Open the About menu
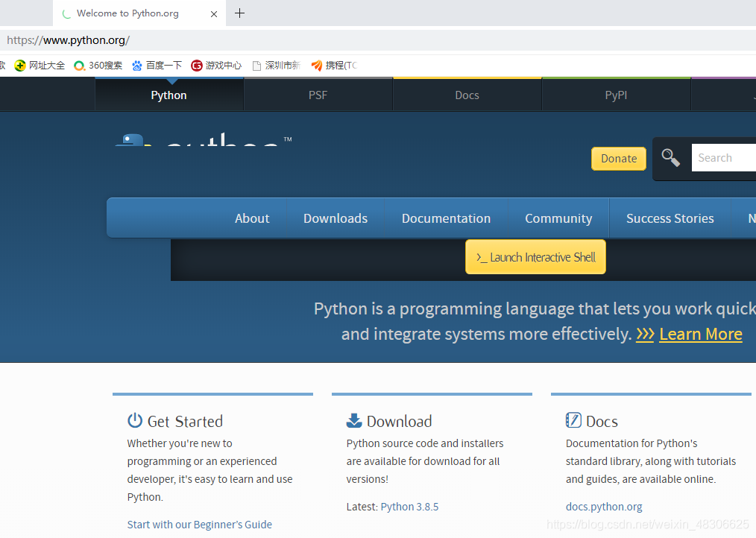 (x=252, y=218)
